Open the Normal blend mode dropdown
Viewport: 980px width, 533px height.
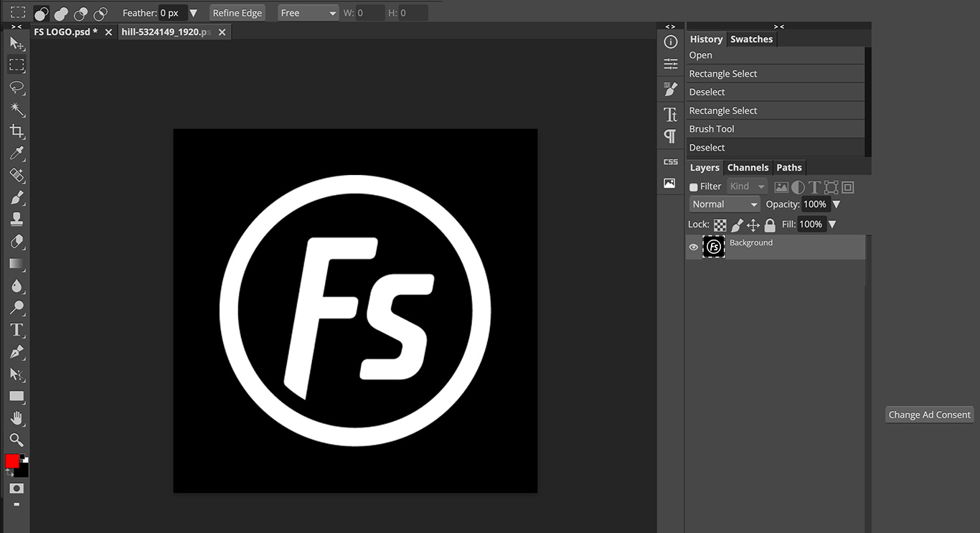[725, 204]
